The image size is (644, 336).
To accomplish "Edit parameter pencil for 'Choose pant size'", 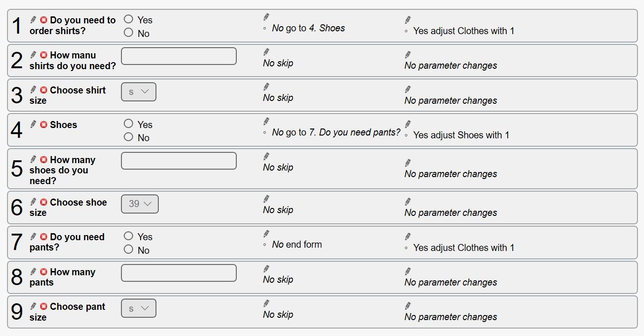I will [x=408, y=306].
